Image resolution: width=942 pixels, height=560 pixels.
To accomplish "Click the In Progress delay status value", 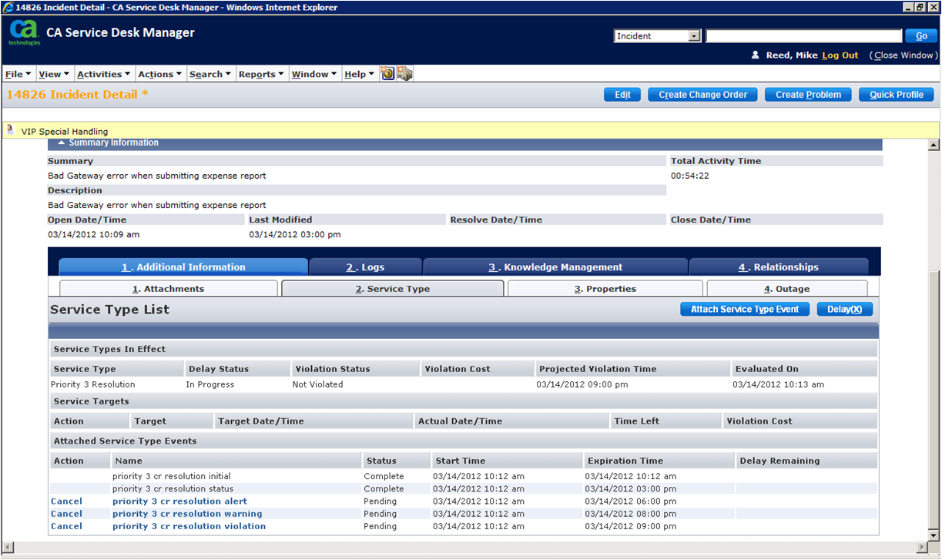I will click(210, 384).
